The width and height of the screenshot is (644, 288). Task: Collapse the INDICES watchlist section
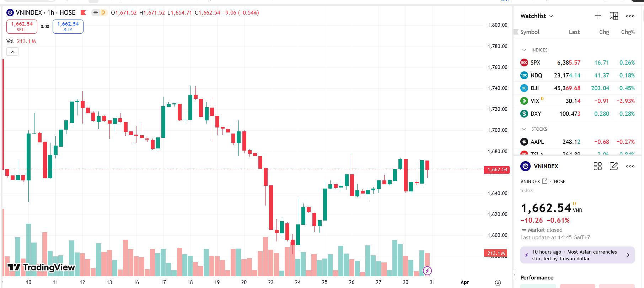click(524, 50)
